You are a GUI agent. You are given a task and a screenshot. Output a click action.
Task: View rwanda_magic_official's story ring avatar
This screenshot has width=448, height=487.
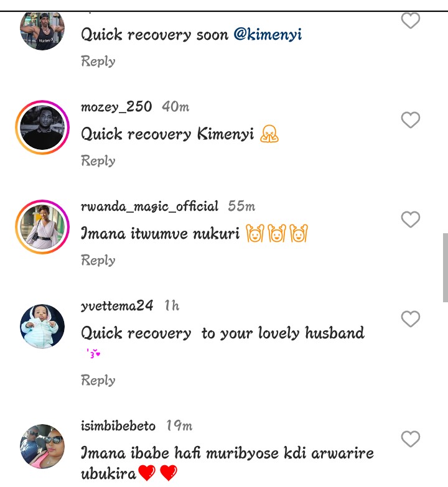[x=42, y=227]
